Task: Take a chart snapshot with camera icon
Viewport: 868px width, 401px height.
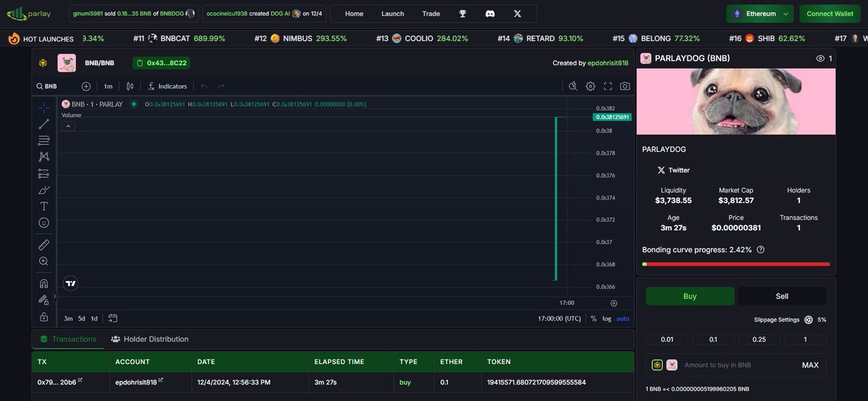Action: pos(625,86)
